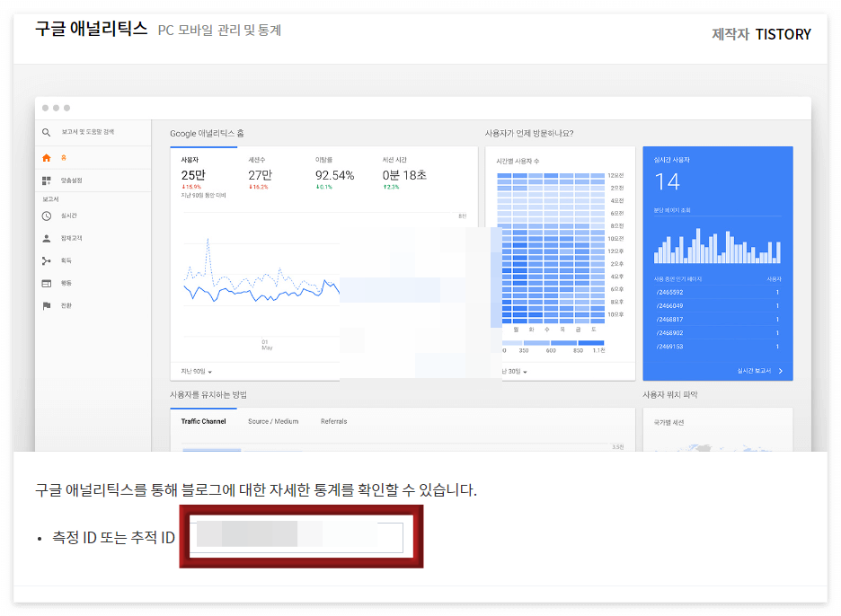Image resolution: width=841 pixels, height=616 pixels.
Task: Open the 실시간 보고서 link
Action: click(x=754, y=371)
